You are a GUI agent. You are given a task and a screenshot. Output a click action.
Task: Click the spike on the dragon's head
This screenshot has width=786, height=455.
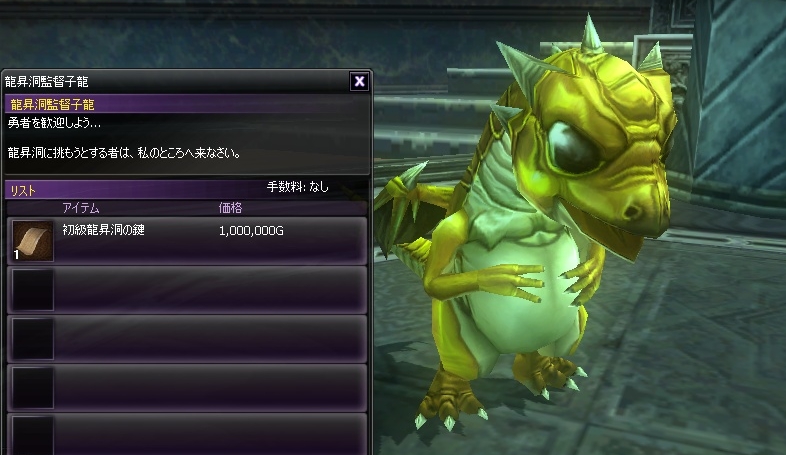[590, 33]
